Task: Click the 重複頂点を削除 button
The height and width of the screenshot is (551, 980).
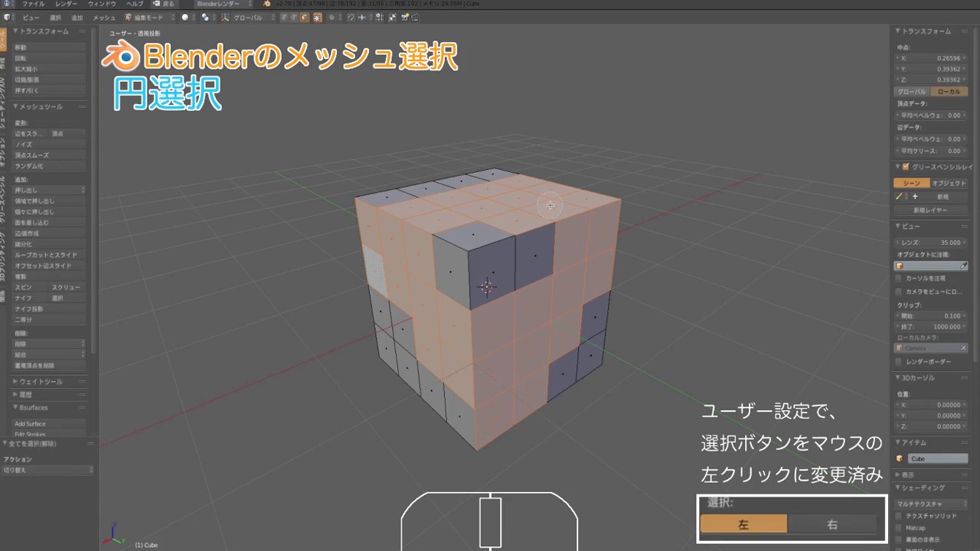Action: click(50, 366)
